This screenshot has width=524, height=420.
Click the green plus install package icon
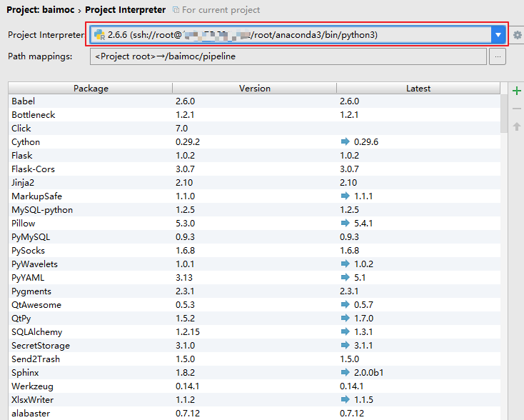click(517, 91)
